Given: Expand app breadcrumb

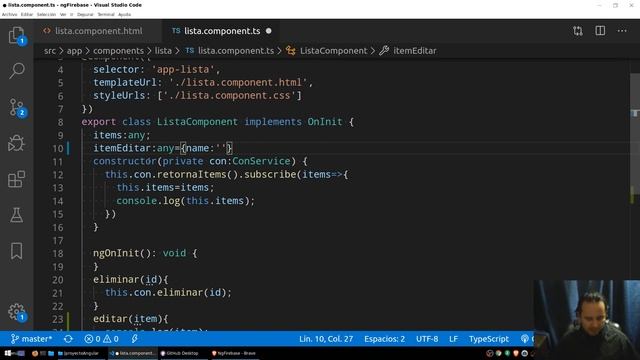Looking at the screenshot, I should [74, 51].
